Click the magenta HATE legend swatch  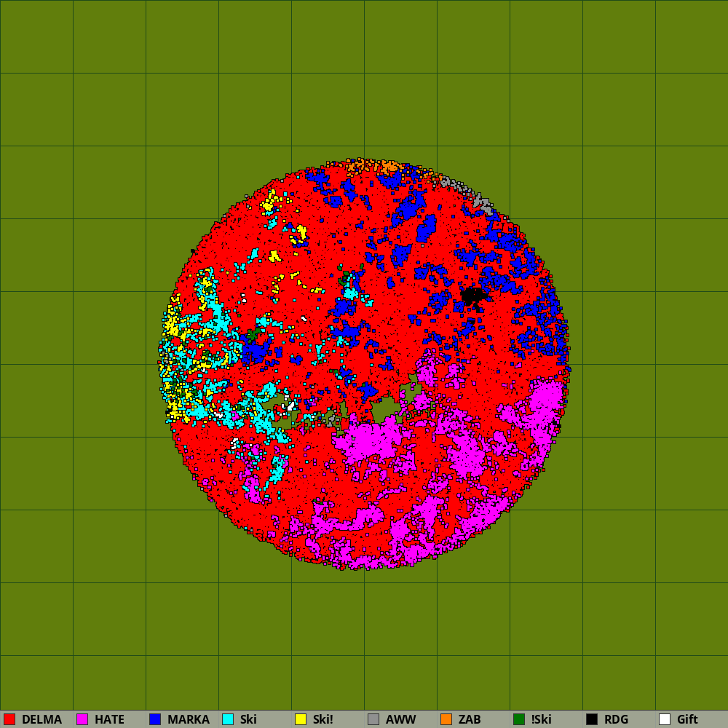(82, 719)
